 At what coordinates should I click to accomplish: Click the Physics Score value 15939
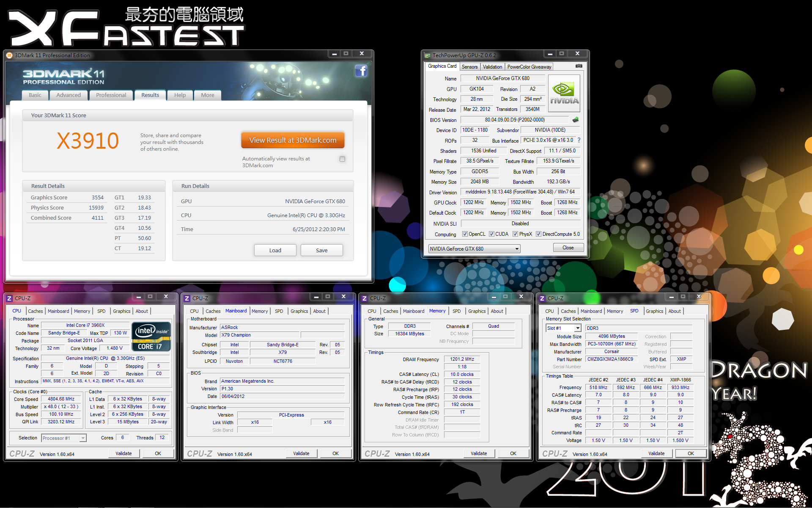click(96, 208)
